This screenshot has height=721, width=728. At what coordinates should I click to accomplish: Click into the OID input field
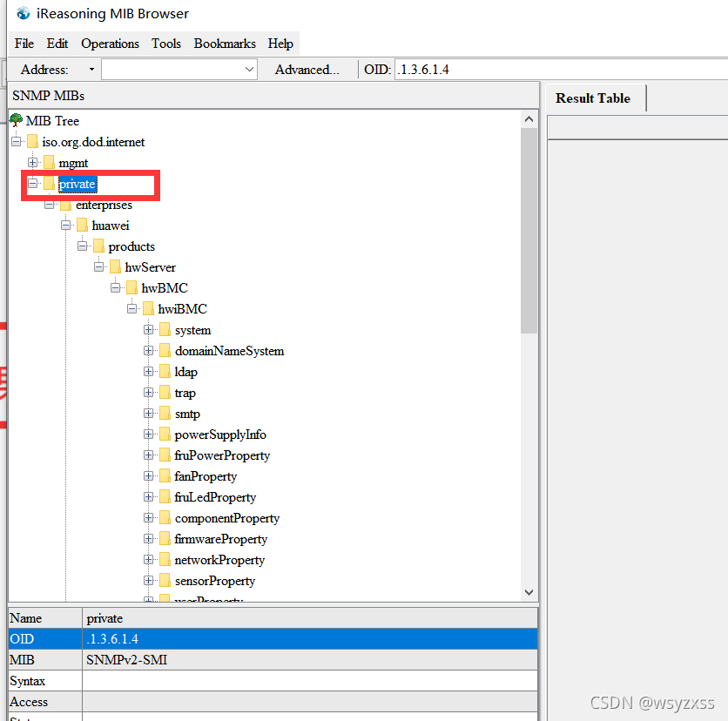pyautogui.click(x=561, y=69)
